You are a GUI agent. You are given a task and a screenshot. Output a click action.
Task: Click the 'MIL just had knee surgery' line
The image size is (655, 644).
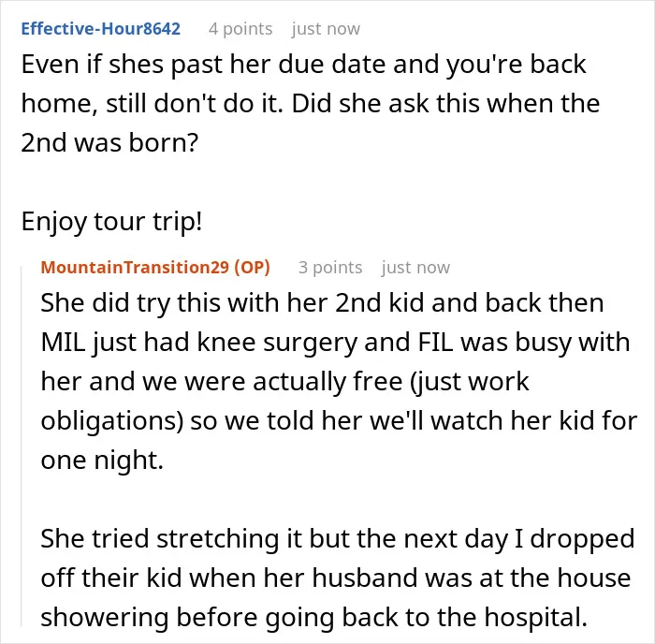[x=335, y=343]
